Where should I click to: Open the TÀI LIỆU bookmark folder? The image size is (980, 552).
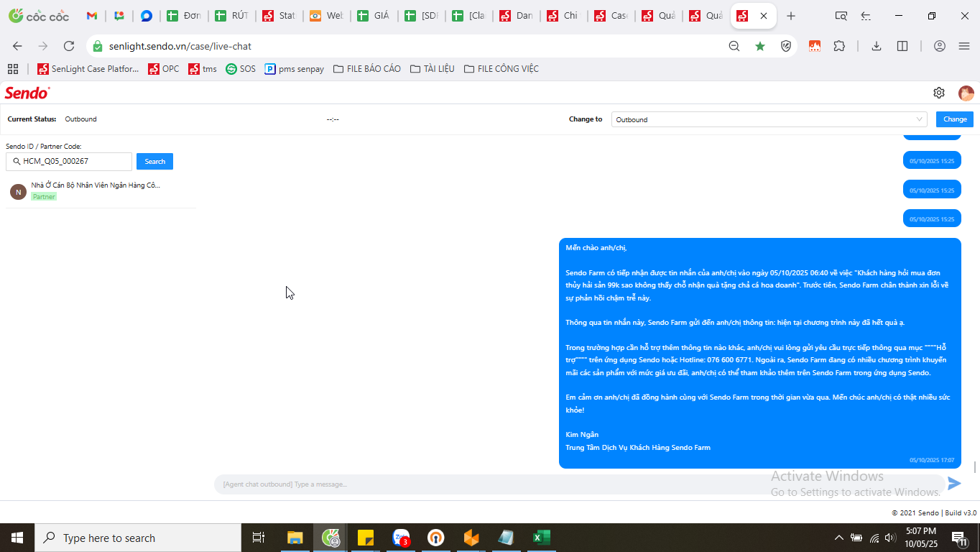click(x=432, y=69)
